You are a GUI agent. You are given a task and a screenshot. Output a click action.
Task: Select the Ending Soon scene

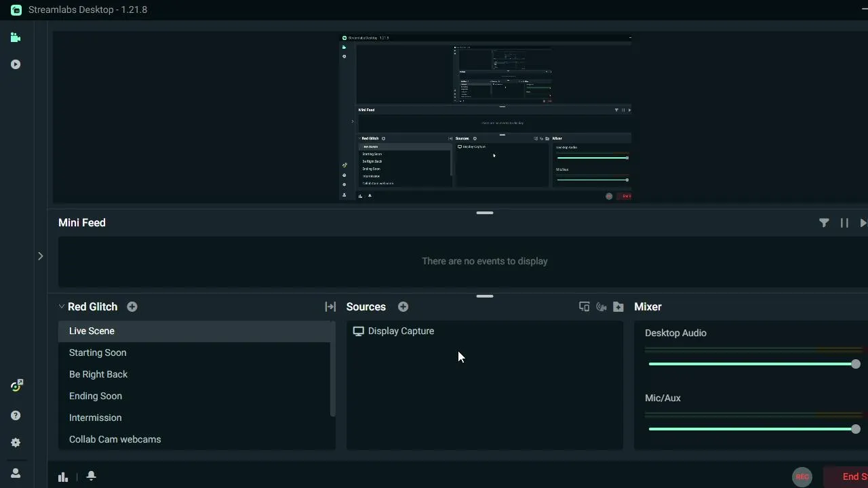(194, 396)
